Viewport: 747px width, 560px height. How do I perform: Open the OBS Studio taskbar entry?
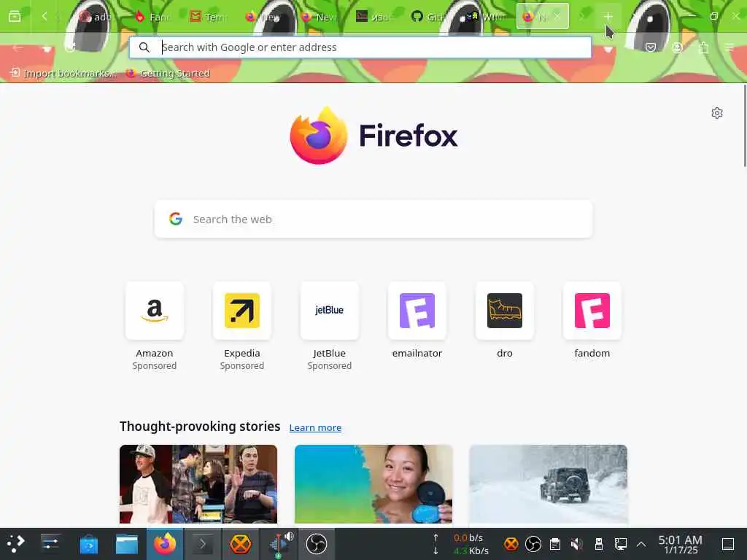[x=317, y=544]
